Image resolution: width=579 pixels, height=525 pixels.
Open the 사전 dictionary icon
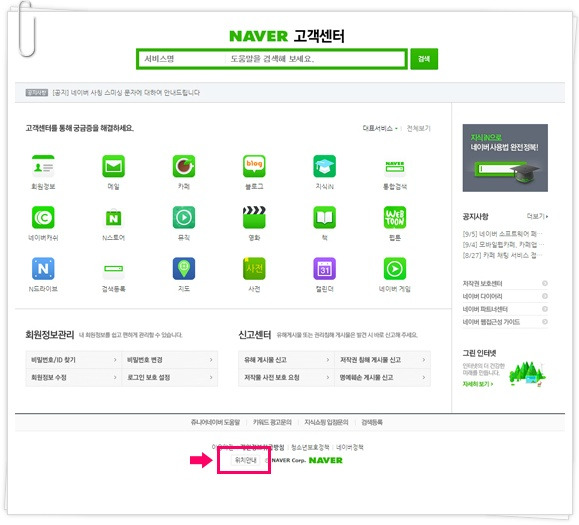point(254,268)
